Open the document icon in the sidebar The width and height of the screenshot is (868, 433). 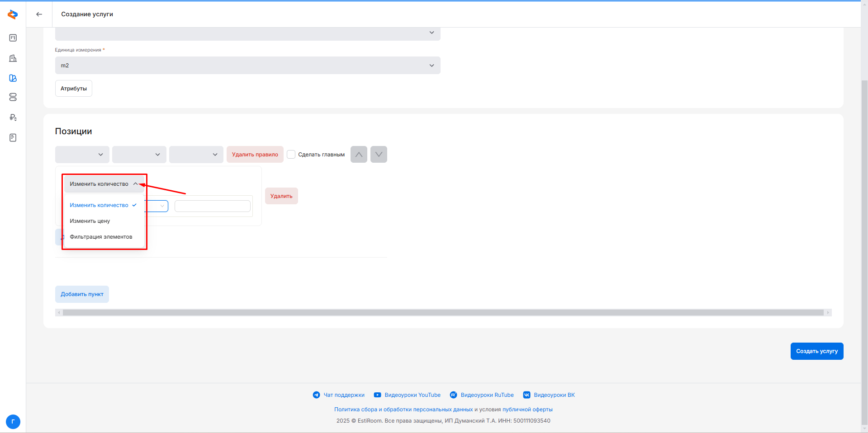click(13, 138)
